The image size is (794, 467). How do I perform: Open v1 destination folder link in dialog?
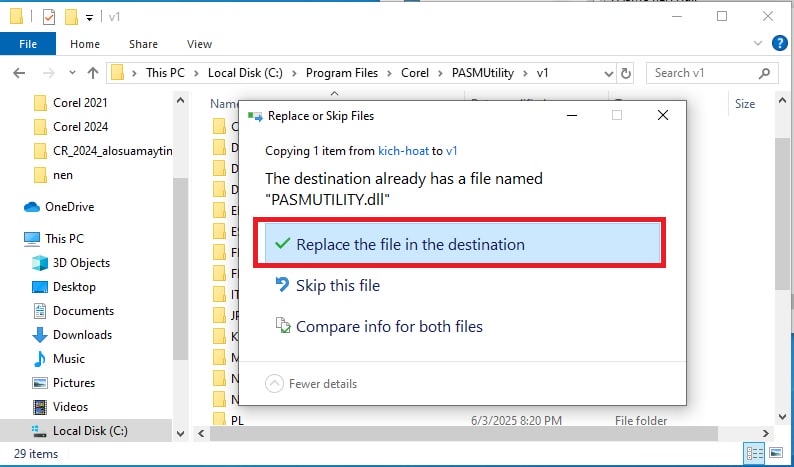click(452, 151)
